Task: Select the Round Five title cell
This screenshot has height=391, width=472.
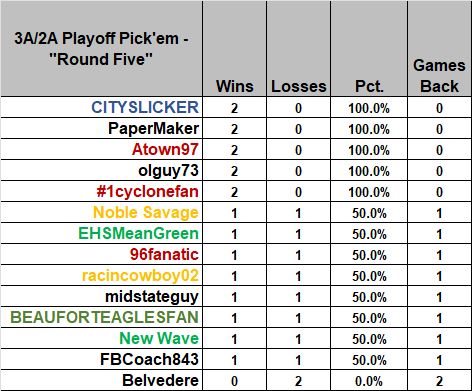Action: pyautogui.click(x=101, y=49)
